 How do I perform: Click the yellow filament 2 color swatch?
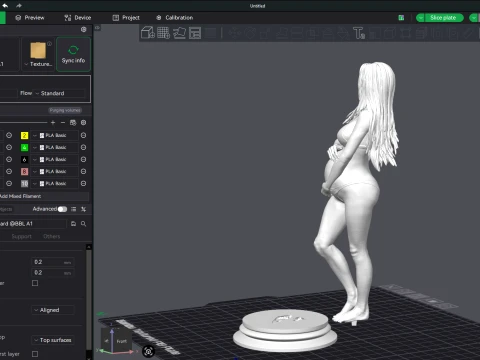[24, 135]
